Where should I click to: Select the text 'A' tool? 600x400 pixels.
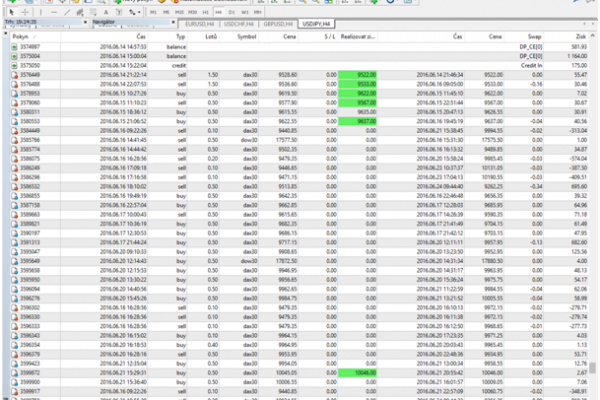106,12
